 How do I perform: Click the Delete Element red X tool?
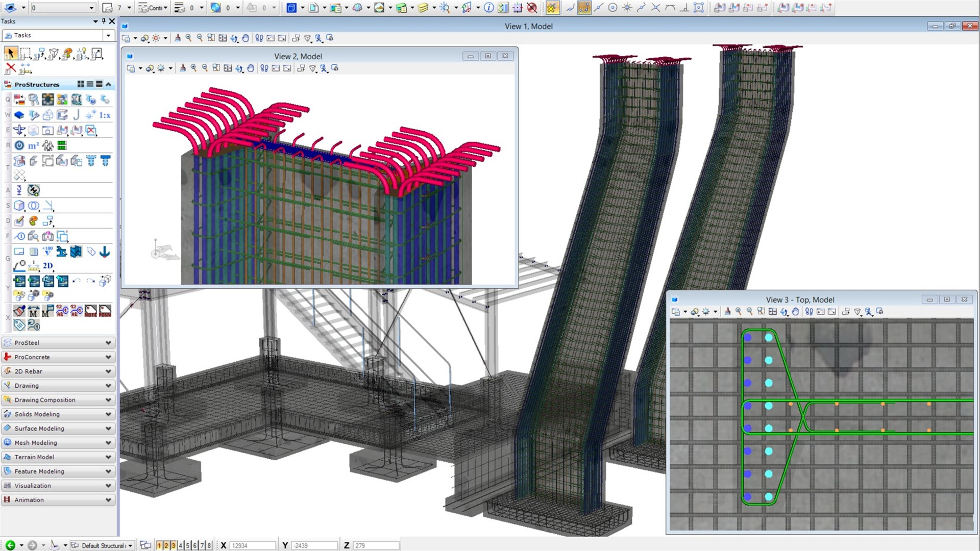click(x=10, y=68)
